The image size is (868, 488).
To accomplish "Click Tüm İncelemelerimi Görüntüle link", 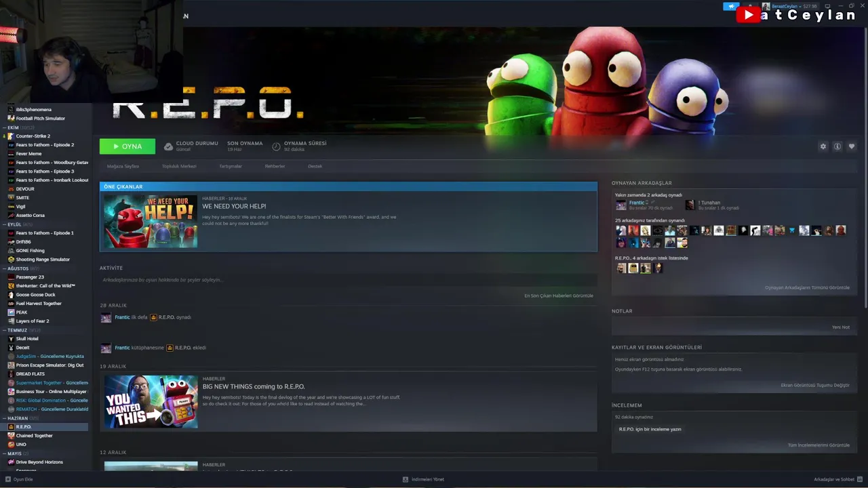I will point(818,445).
